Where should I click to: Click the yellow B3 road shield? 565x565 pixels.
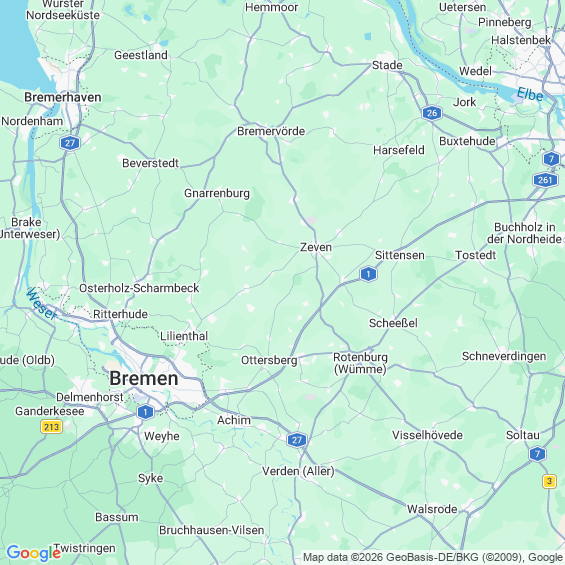coord(549,481)
